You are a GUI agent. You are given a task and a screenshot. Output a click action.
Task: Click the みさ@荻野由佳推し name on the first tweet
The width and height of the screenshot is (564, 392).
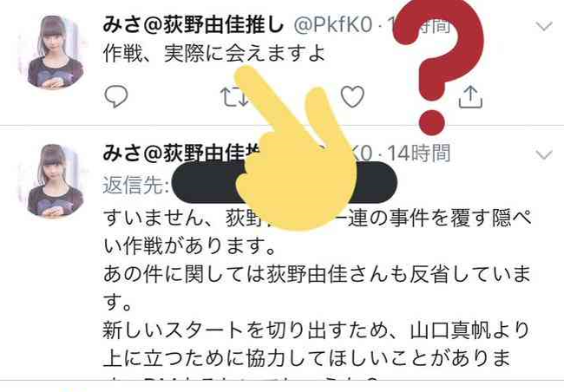[193, 25]
